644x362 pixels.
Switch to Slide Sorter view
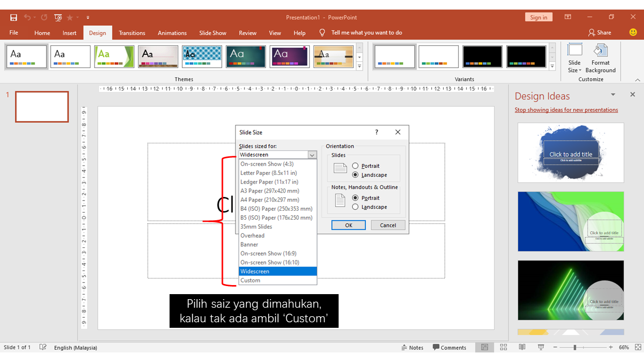(x=503, y=347)
